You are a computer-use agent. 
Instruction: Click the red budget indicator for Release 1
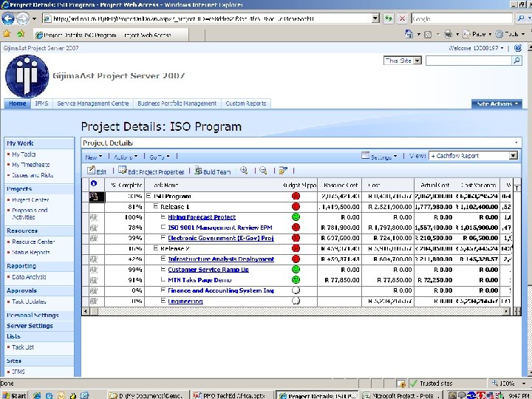point(296,207)
